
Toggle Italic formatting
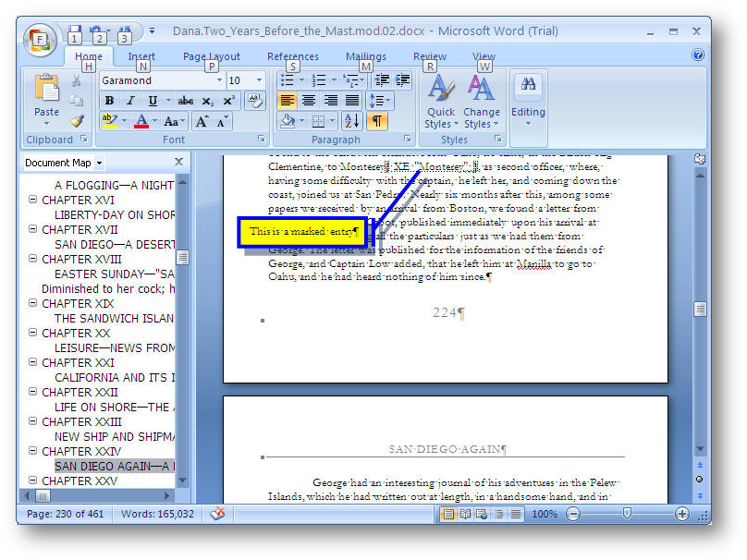130,101
